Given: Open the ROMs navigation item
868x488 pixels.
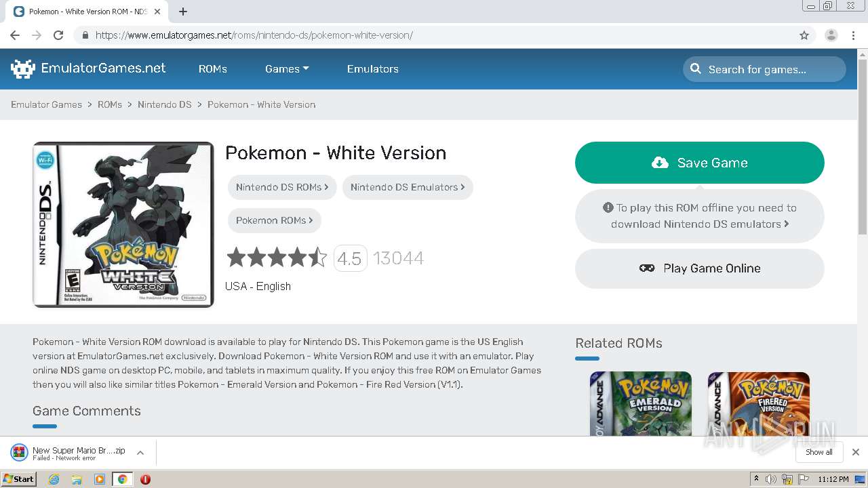Looking at the screenshot, I should point(213,68).
